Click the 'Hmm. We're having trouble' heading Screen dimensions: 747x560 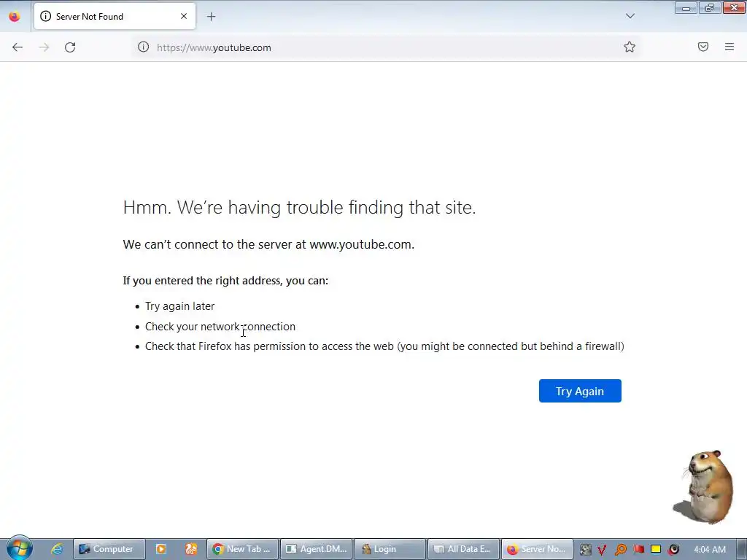click(299, 207)
